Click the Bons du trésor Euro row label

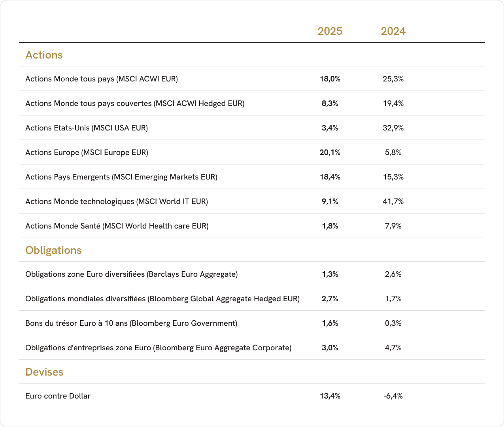131,323
